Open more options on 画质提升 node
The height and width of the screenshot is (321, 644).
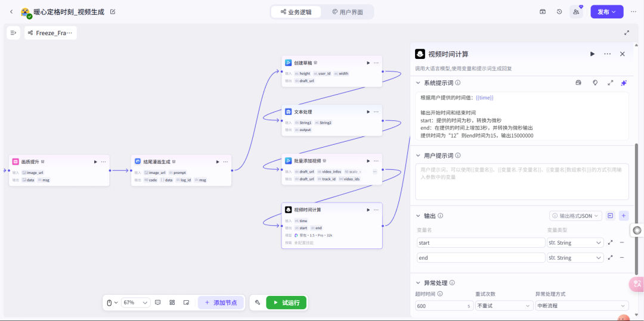point(104,162)
